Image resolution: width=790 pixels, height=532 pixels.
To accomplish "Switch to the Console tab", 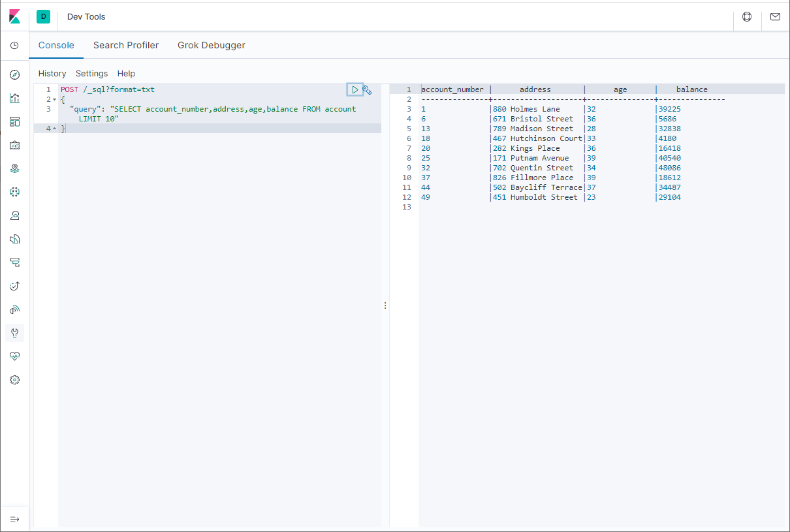I will 56,45.
